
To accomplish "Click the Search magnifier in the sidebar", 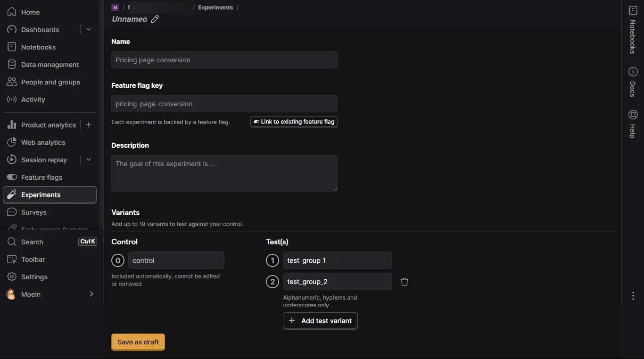I will [12, 242].
